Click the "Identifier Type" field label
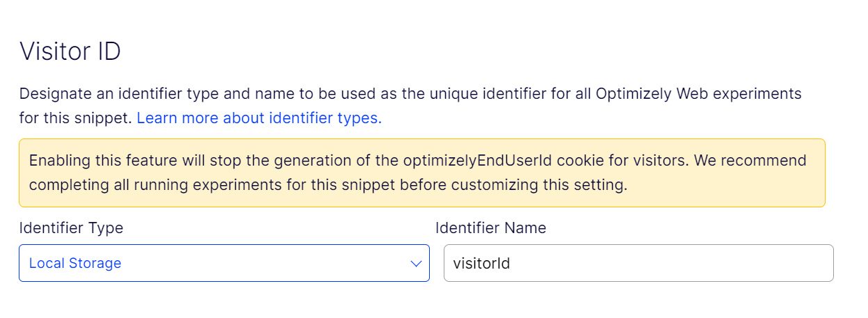The height and width of the screenshot is (318, 868). [71, 228]
